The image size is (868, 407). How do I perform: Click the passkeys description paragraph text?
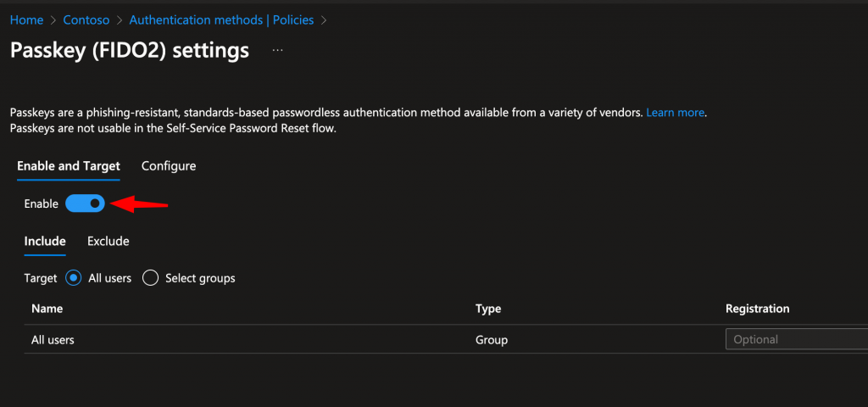tap(322, 112)
